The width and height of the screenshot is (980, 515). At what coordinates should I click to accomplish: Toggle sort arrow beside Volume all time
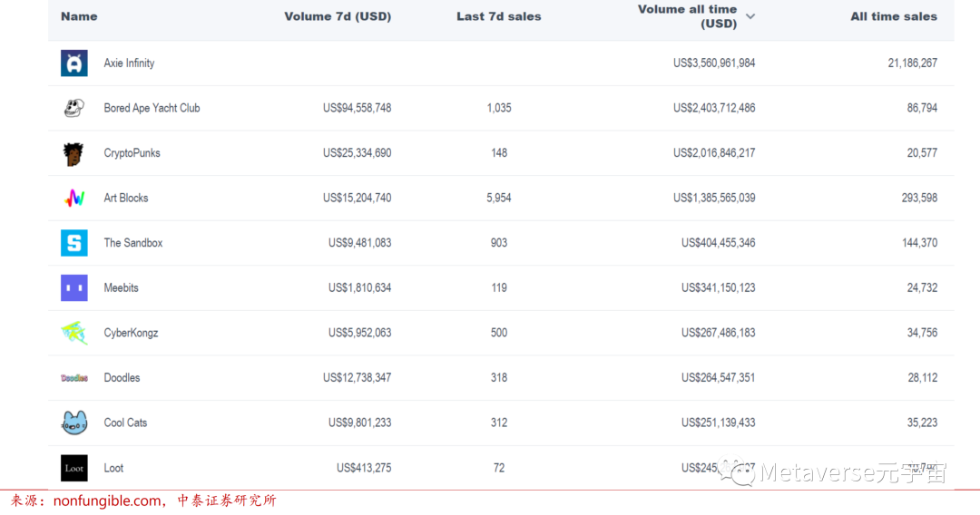pyautogui.click(x=750, y=16)
